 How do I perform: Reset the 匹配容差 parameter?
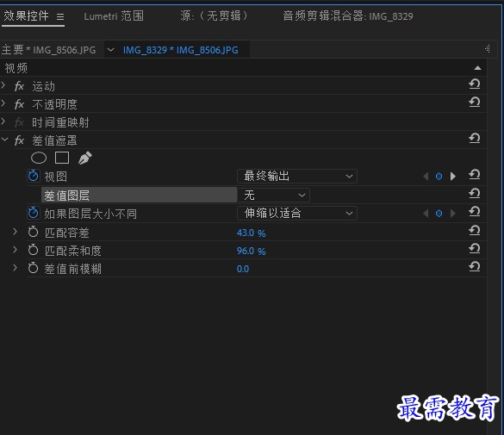(475, 230)
